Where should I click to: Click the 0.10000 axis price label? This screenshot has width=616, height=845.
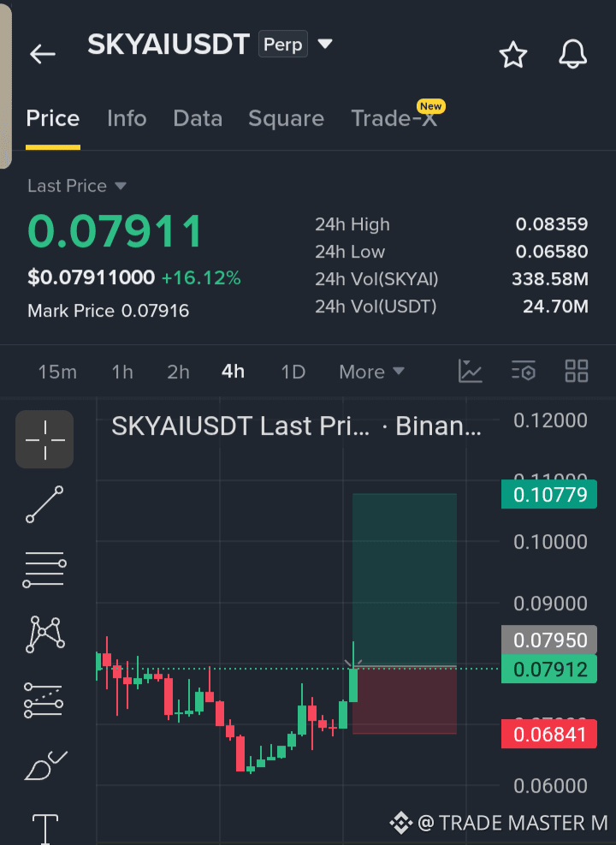[550, 542]
